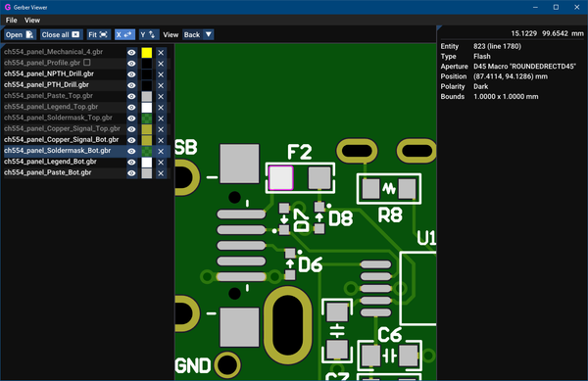Image resolution: width=588 pixels, height=381 pixels.
Task: Toggle Y axis flip button
Action: pos(149,35)
